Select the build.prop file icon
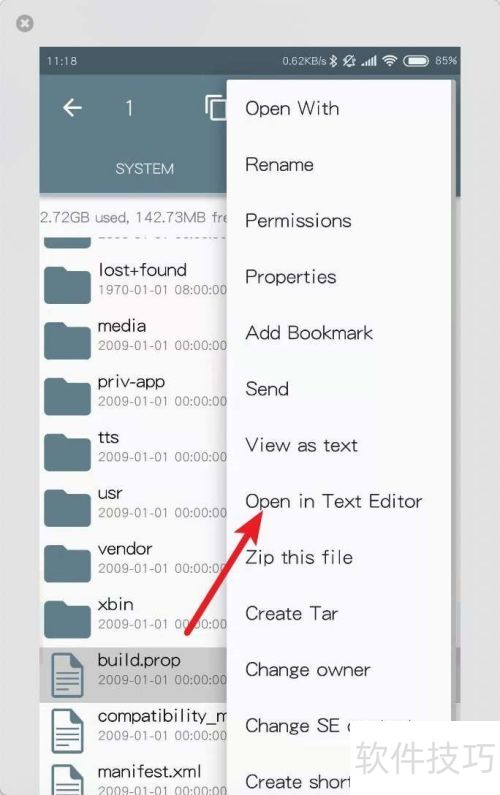500x795 pixels. pyautogui.click(x=67, y=675)
